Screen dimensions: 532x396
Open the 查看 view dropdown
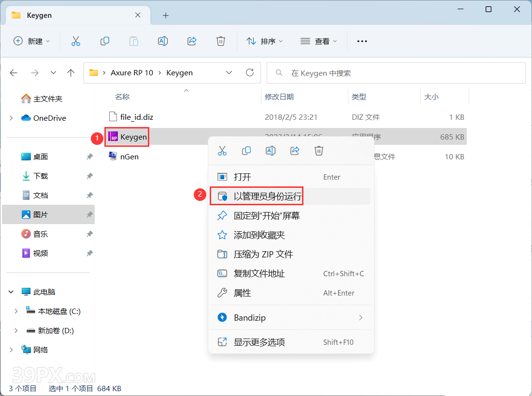click(x=318, y=42)
